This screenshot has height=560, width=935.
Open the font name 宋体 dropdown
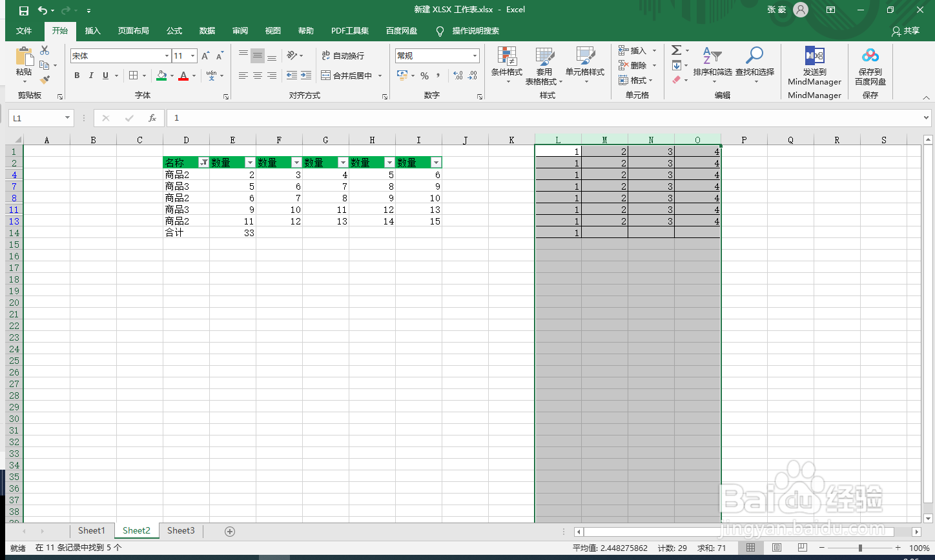click(x=167, y=56)
